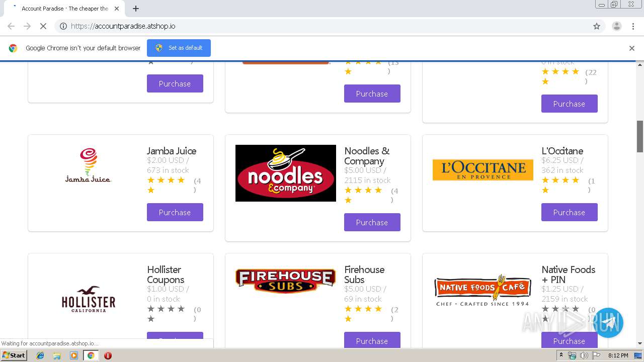
Task: Go forward with the browser forward arrow
Action: (x=27, y=26)
